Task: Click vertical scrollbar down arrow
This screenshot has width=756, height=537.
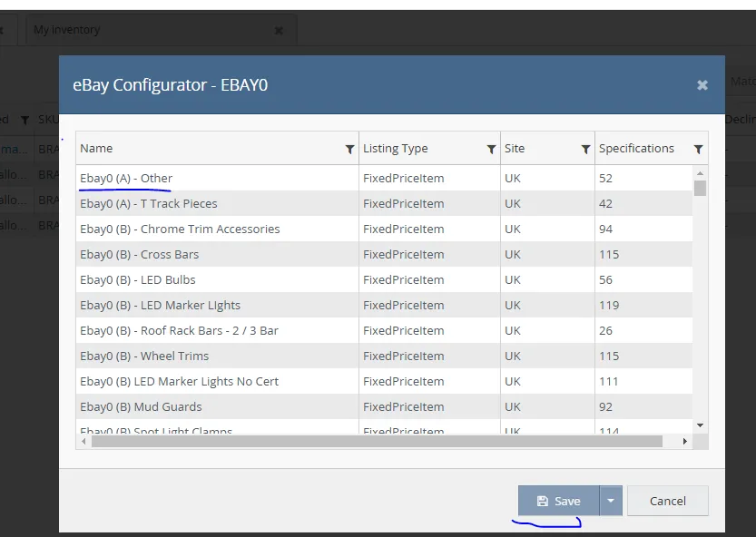Action: click(x=700, y=425)
